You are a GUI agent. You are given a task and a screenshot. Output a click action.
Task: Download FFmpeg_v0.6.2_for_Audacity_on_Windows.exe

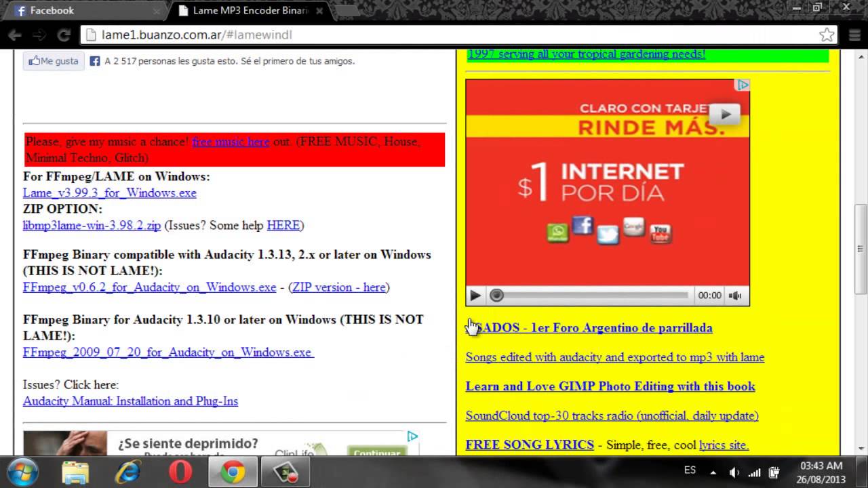pyautogui.click(x=150, y=287)
